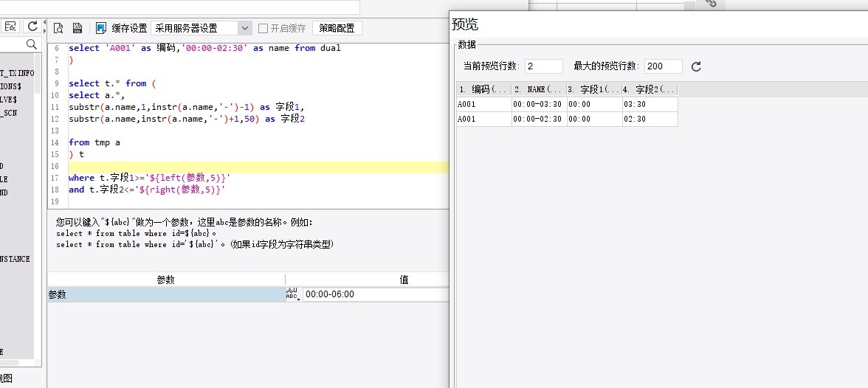Click SQL line 14 'from tmp a'
Viewport: 868px width, 388px height.
tap(94, 142)
